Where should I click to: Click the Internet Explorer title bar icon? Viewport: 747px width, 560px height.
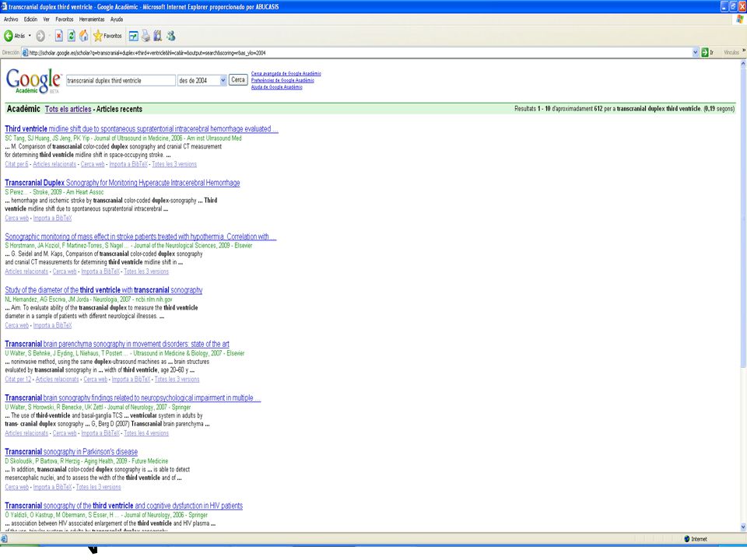click(x=5, y=7)
